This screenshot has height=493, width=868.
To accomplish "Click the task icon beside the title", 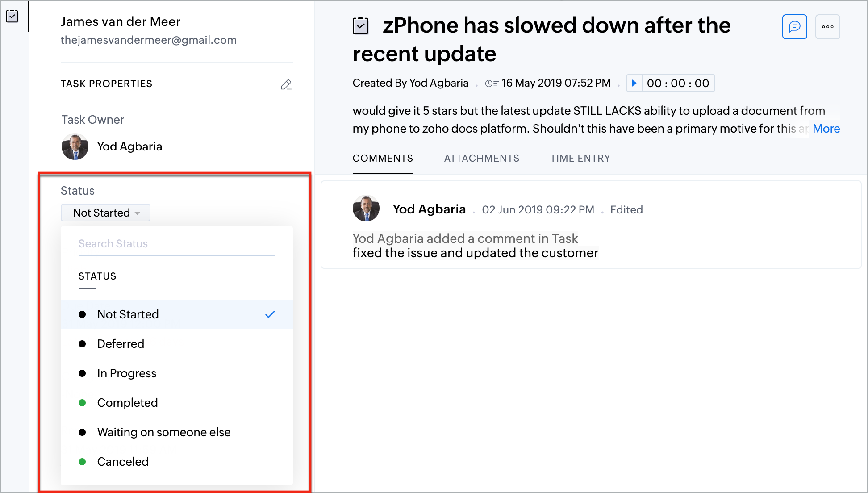I will click(x=360, y=26).
